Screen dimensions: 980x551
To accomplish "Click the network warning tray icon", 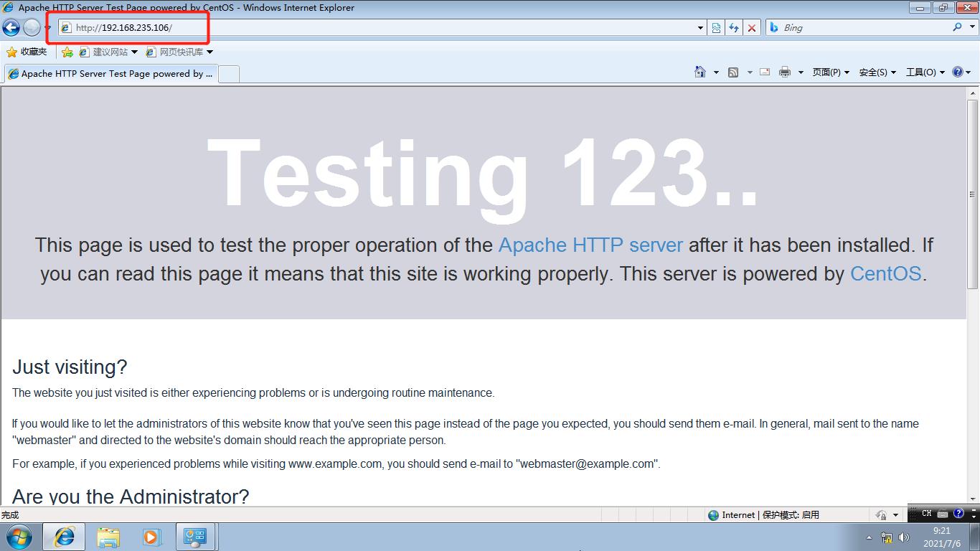I will (887, 537).
